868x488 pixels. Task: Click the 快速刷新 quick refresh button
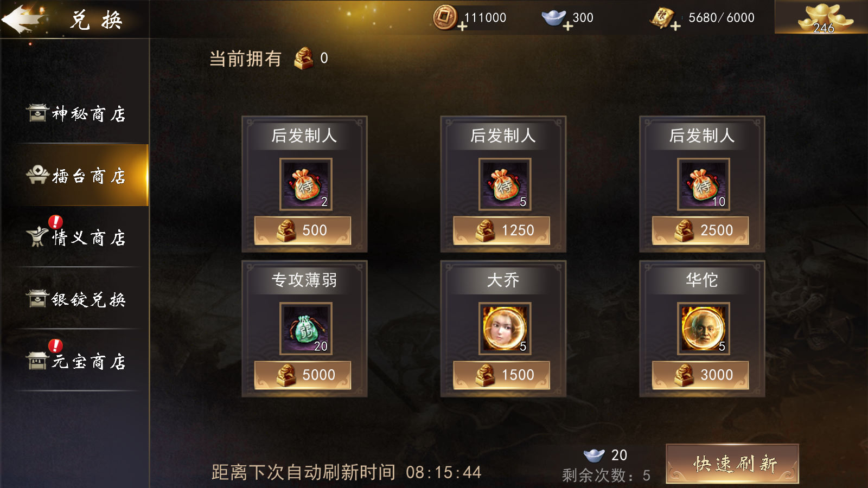pos(732,464)
